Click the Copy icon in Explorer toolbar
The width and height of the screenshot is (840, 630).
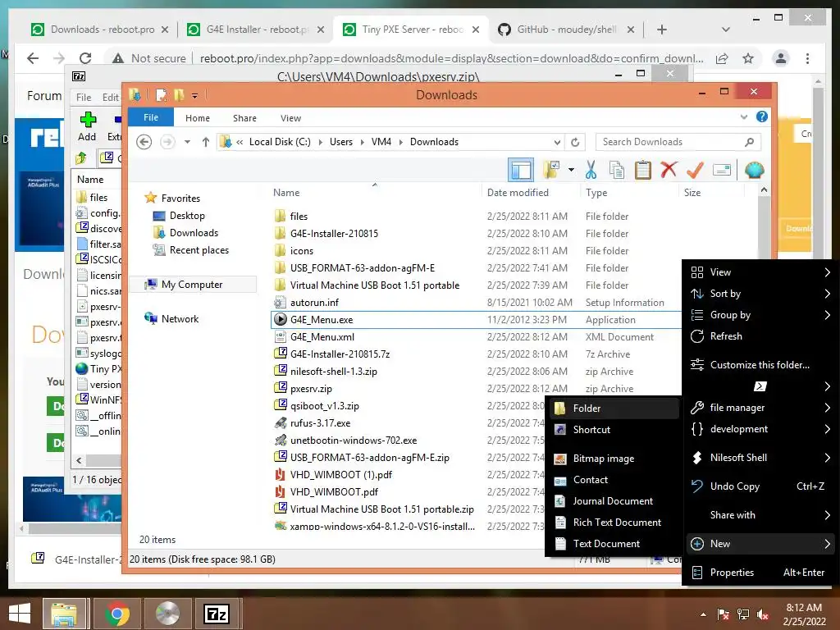pos(617,171)
